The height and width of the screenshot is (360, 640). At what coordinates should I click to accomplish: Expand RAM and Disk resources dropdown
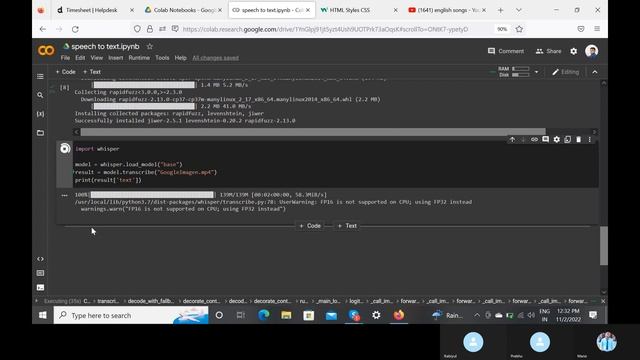[536, 72]
